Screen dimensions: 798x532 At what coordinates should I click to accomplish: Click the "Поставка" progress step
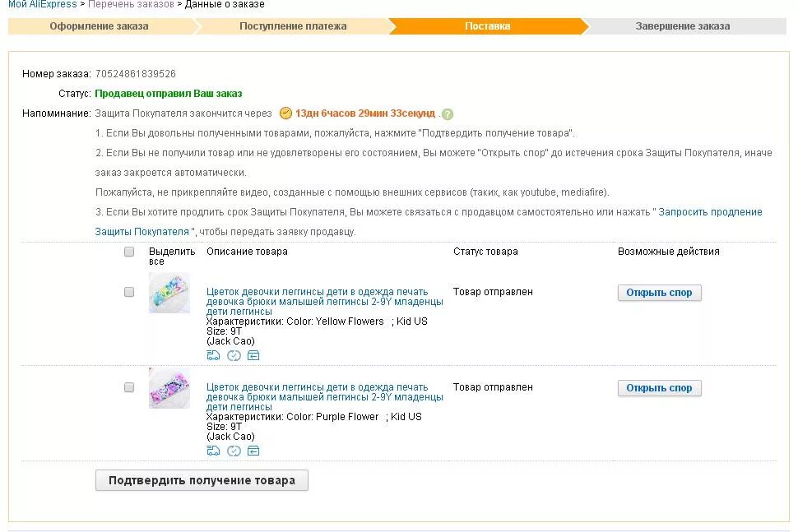487,26
